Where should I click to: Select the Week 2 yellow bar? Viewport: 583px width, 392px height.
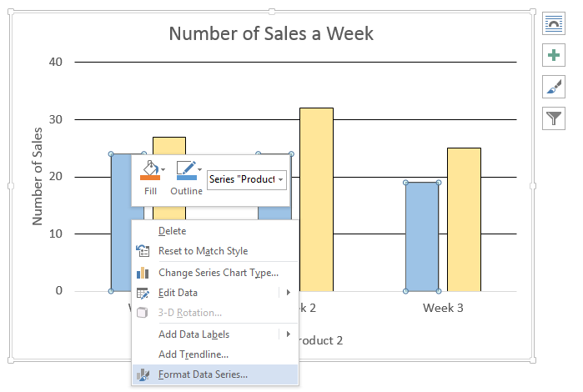click(316, 199)
